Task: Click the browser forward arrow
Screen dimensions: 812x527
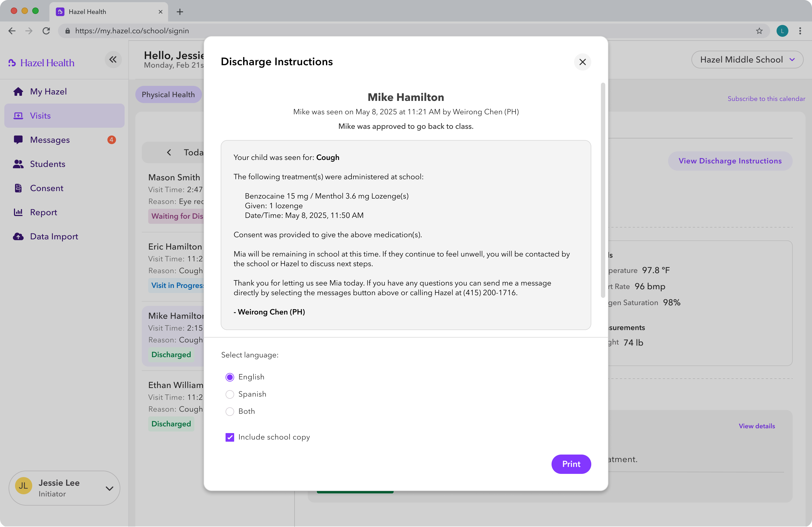Action: [29, 31]
